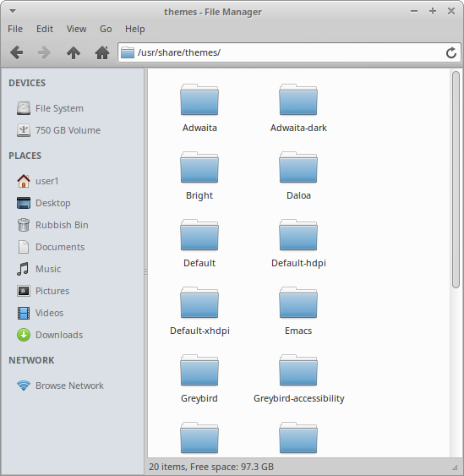Go back using the left arrow icon
Screen dimensions: 464x476
point(16,52)
